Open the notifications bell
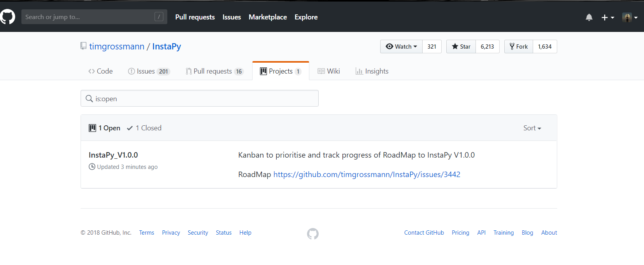Screen dimensions: 644x265 589,17
